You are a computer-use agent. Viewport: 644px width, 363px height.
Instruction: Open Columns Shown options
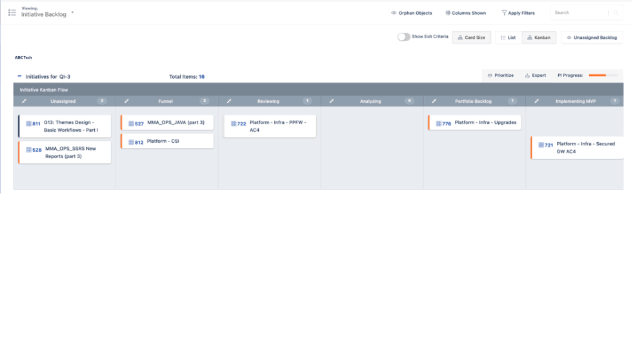[466, 13]
